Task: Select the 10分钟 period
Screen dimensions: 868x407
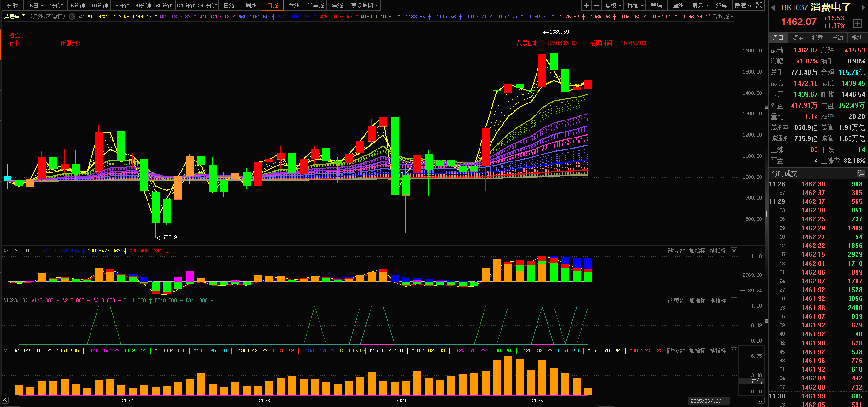Action: click(x=100, y=6)
